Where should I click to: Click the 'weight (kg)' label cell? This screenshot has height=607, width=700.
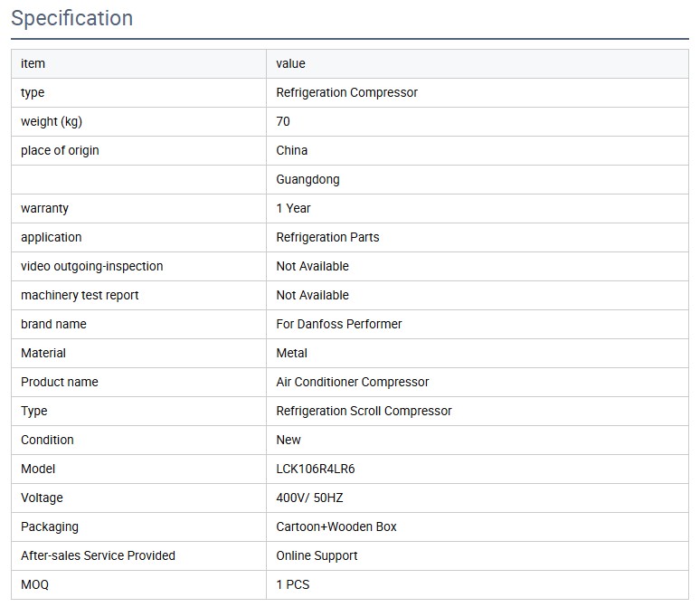(52, 121)
